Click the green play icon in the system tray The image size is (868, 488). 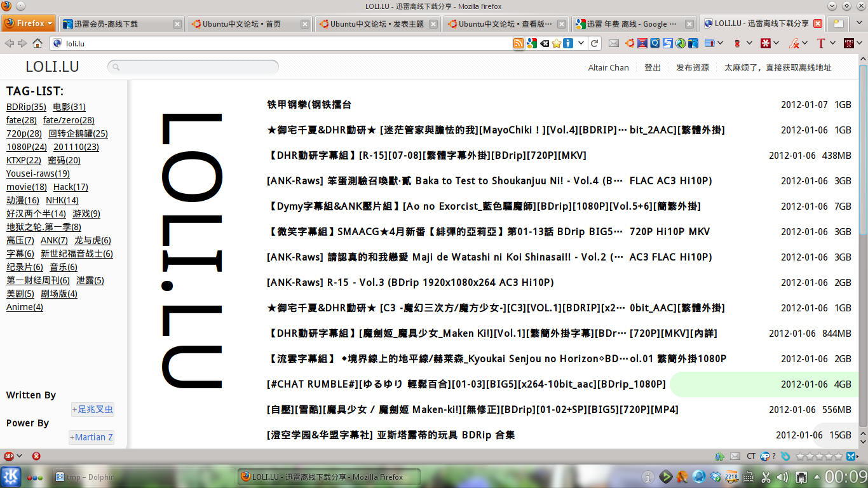click(665, 477)
